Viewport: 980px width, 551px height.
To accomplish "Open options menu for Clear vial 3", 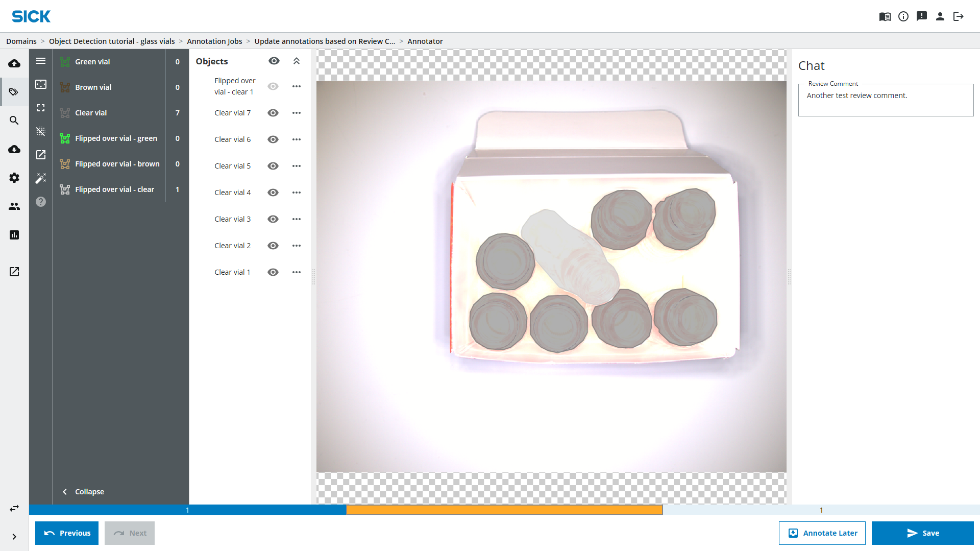I will pos(297,219).
